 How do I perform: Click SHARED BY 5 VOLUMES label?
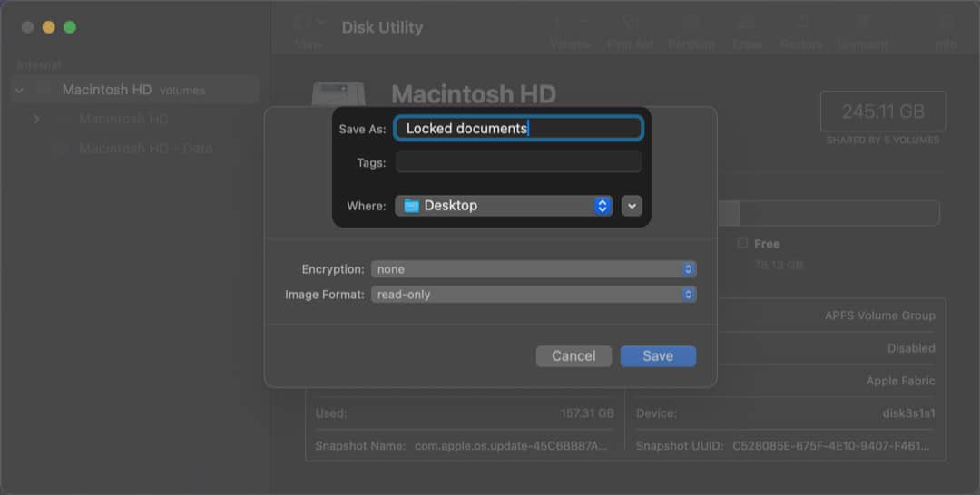pos(883,140)
